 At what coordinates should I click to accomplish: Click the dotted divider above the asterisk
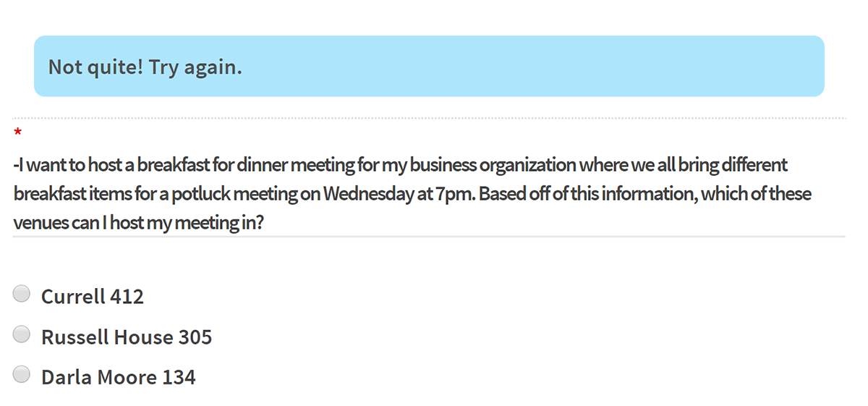pyautogui.click(x=429, y=117)
